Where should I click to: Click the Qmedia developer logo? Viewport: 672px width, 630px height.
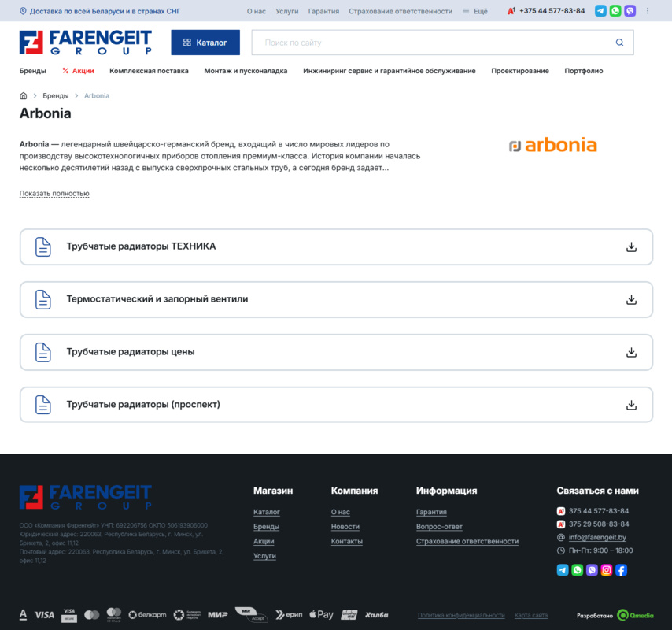click(635, 615)
